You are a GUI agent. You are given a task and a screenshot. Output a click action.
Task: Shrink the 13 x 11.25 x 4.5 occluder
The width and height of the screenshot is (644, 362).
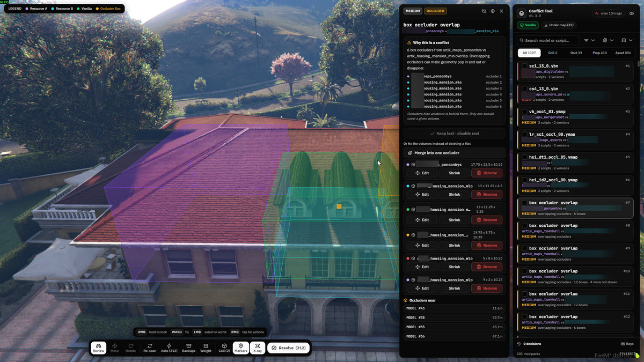coord(454,194)
